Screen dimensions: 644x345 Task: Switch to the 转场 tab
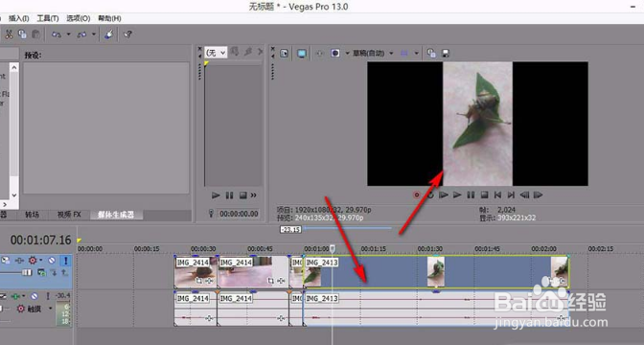point(32,215)
